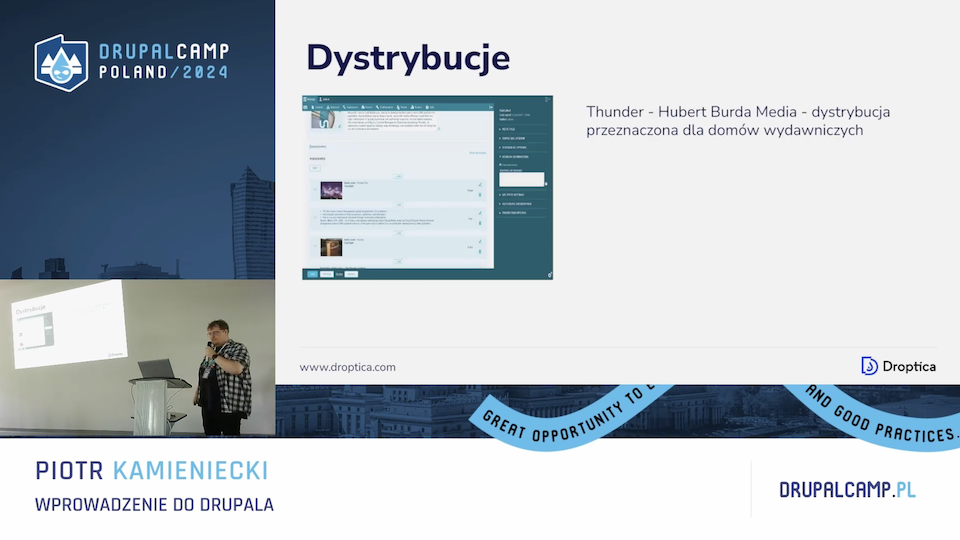Click the blue Save button in bottom bar
The width and height of the screenshot is (960, 540).
(x=312, y=274)
